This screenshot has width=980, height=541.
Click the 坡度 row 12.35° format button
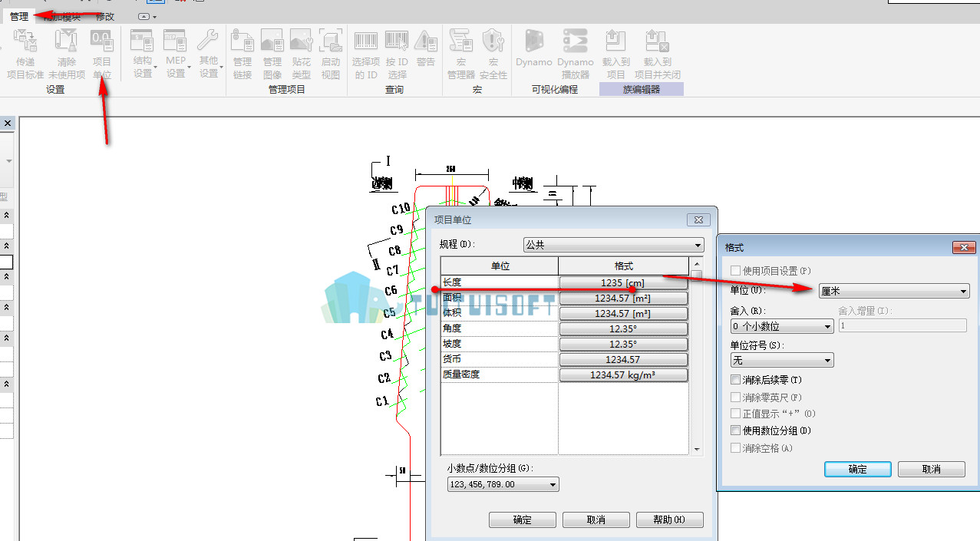[623, 344]
